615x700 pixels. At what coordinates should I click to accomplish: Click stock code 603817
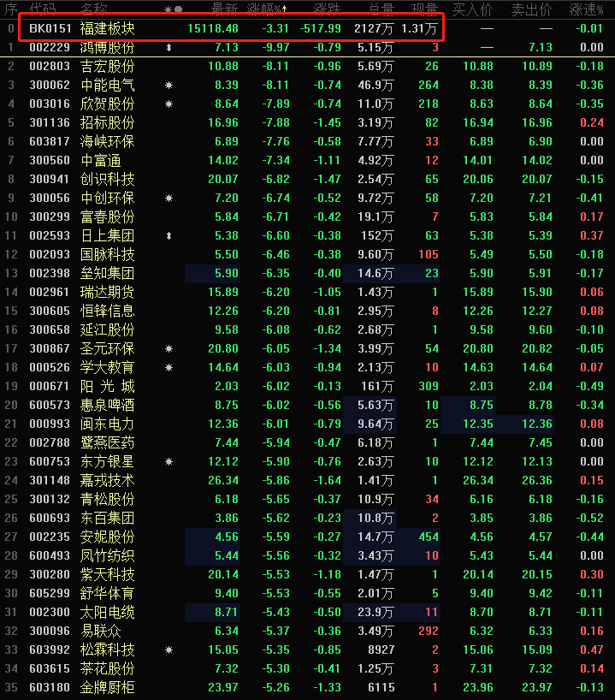point(50,141)
